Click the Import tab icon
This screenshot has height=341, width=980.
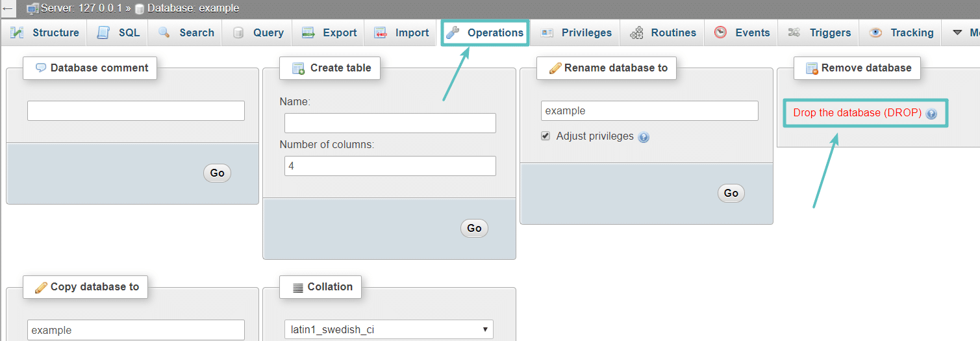click(x=381, y=32)
